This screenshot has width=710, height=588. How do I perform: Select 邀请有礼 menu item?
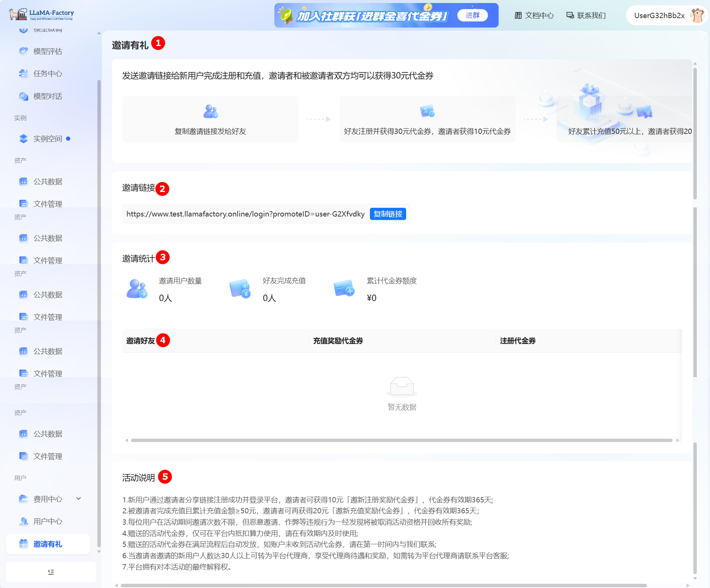click(48, 544)
